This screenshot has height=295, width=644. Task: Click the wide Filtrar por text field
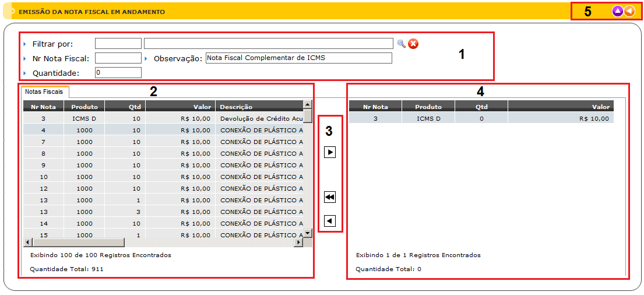268,44
